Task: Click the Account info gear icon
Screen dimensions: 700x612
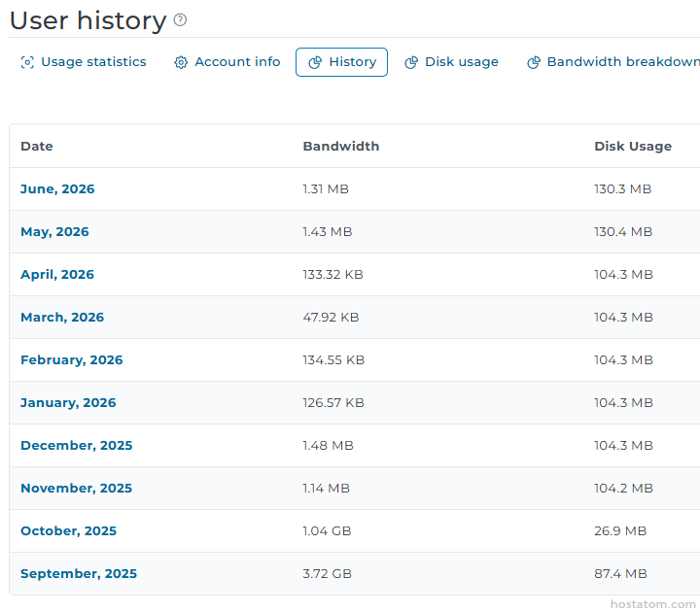Action: tap(181, 62)
